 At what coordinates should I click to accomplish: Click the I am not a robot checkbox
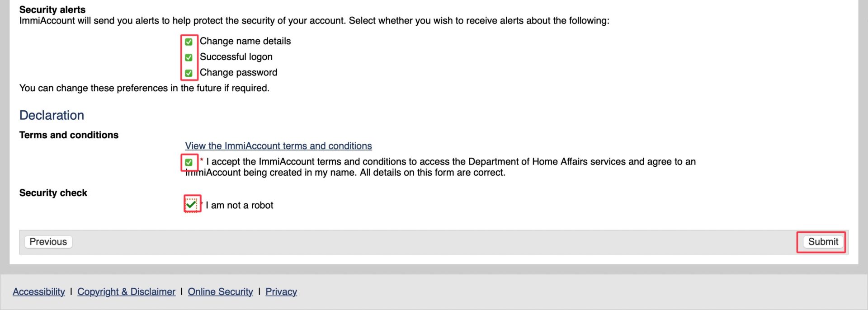coord(192,205)
